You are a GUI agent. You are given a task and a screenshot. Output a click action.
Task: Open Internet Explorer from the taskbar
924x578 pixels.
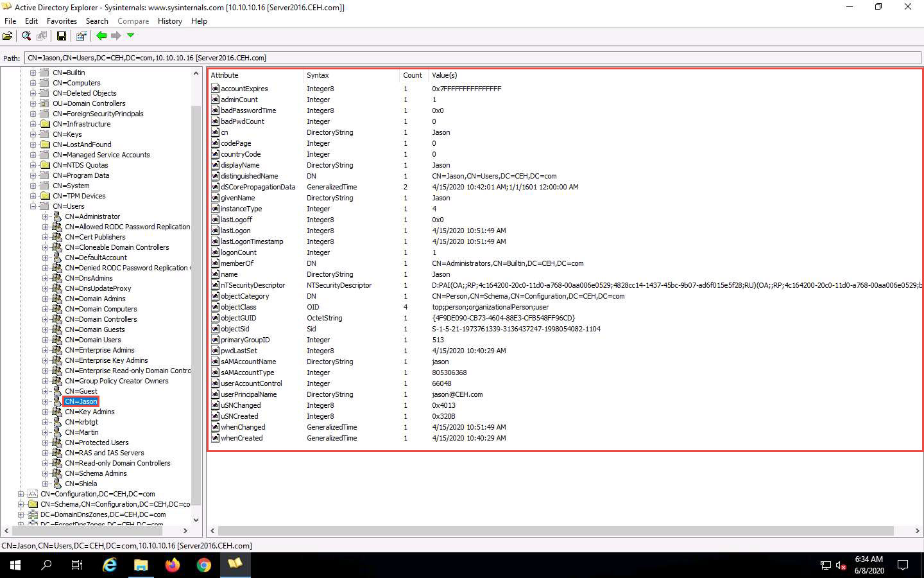110,565
